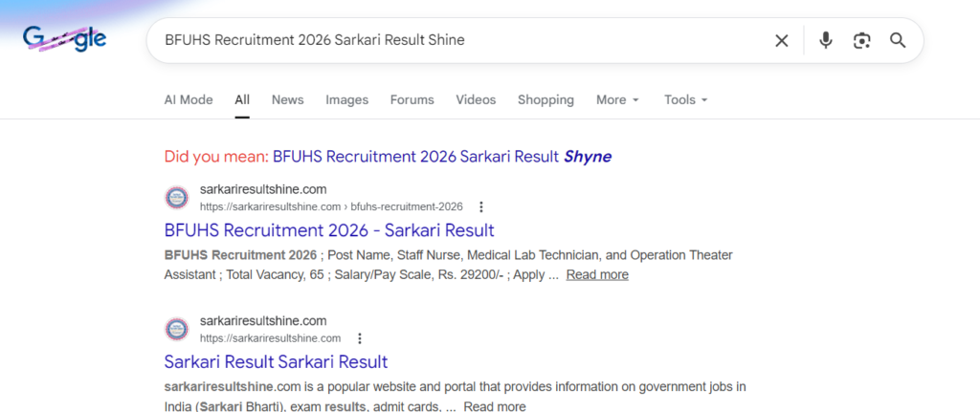Image resolution: width=980 pixels, height=412 pixels.
Task: Open search by image camera icon
Action: [x=862, y=40]
